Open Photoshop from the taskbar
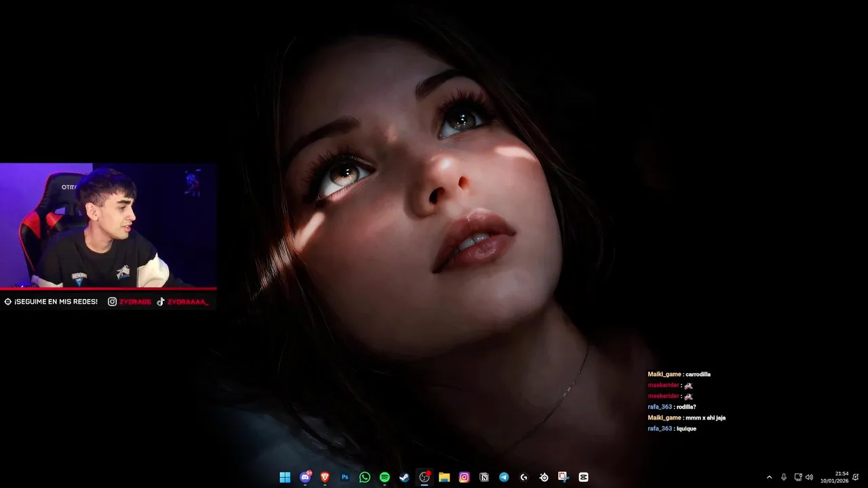Screen dimensions: 868x488 (344, 477)
